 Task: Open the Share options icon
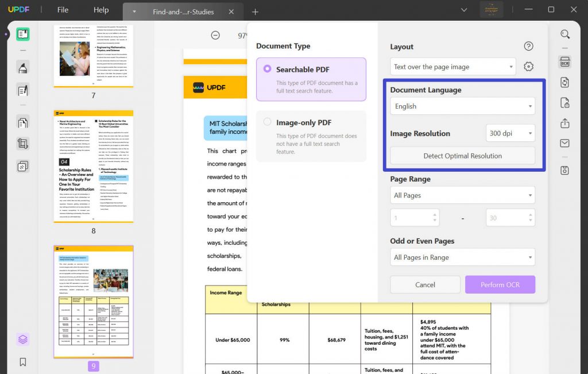[x=565, y=123]
